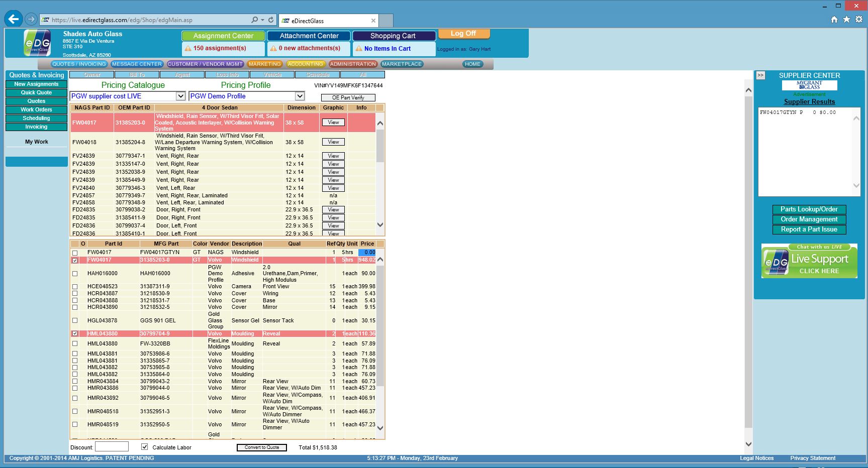The height and width of the screenshot is (468, 868).
Task: Click Report a Part Issue
Action: pos(809,229)
